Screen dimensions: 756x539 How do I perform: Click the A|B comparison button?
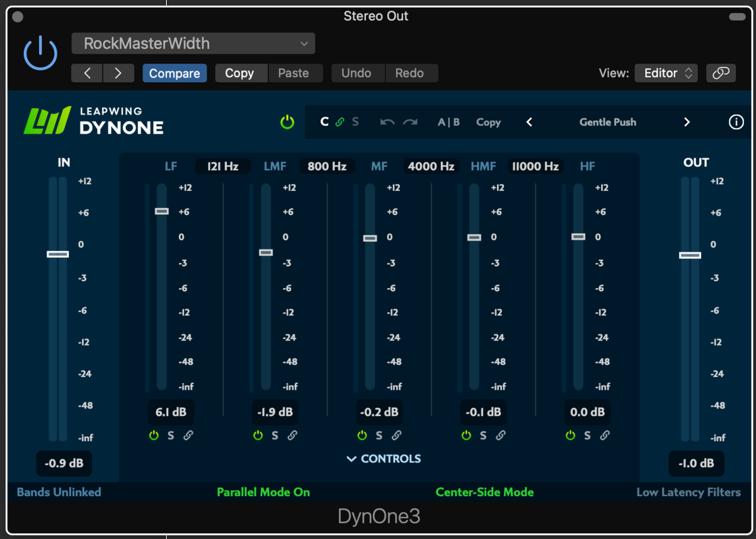pos(449,122)
